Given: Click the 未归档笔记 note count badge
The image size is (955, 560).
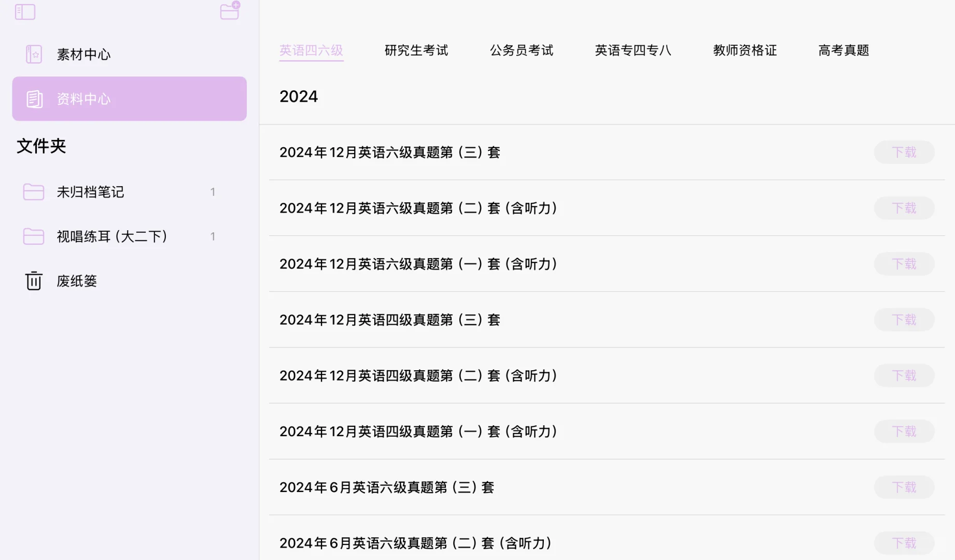Looking at the screenshot, I should click(x=213, y=192).
